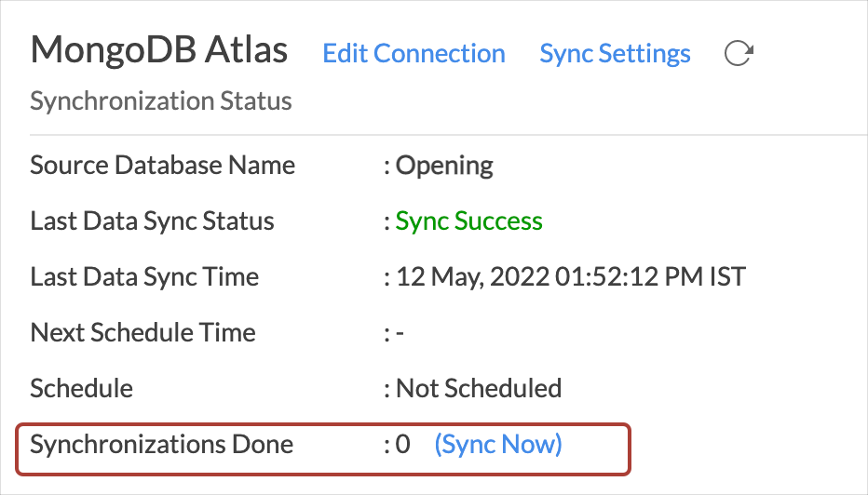The image size is (868, 495).
Task: Click the Last Data Sync Status label
Action: (x=152, y=221)
